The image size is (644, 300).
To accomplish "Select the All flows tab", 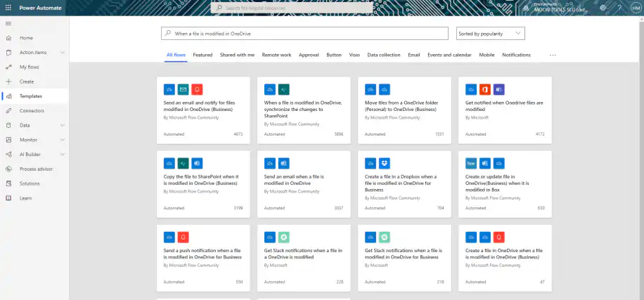I will [x=176, y=55].
